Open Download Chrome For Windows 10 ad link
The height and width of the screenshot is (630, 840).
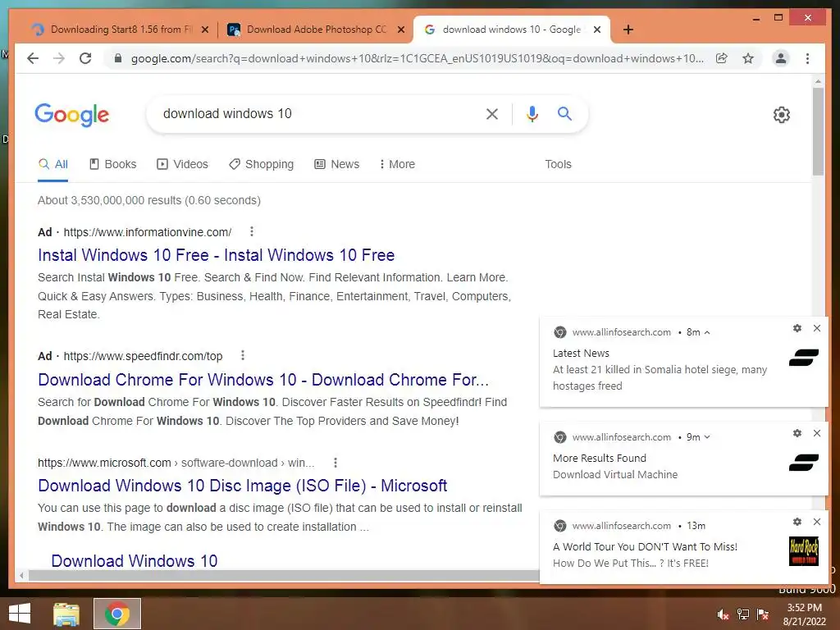tap(263, 379)
